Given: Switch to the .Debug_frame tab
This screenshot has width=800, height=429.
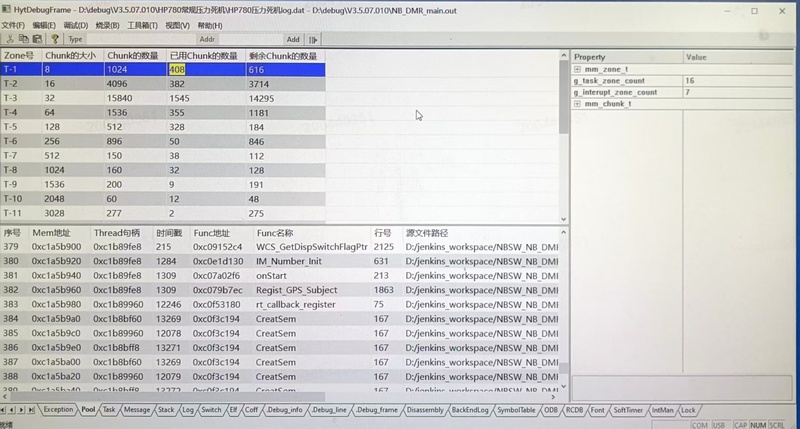Looking at the screenshot, I should 377,410.
